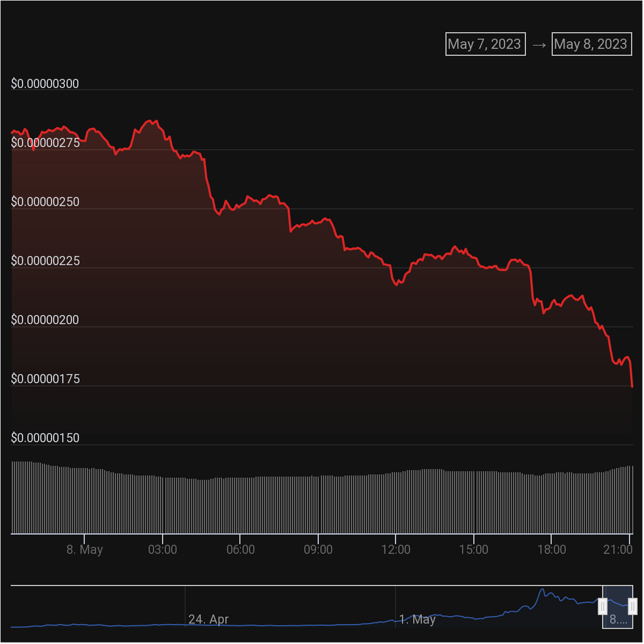
Task: Click the 21:00 time axis label
Action: (618, 550)
